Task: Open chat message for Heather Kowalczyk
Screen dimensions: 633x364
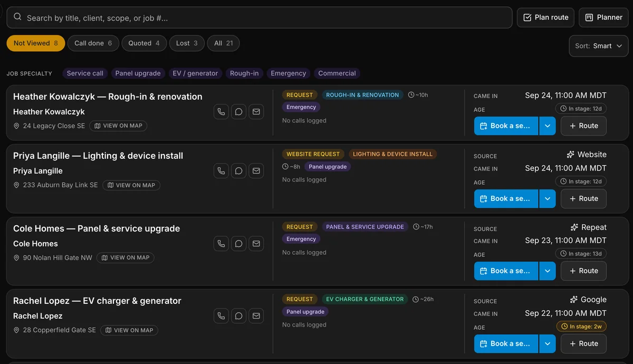Action: tap(238, 112)
